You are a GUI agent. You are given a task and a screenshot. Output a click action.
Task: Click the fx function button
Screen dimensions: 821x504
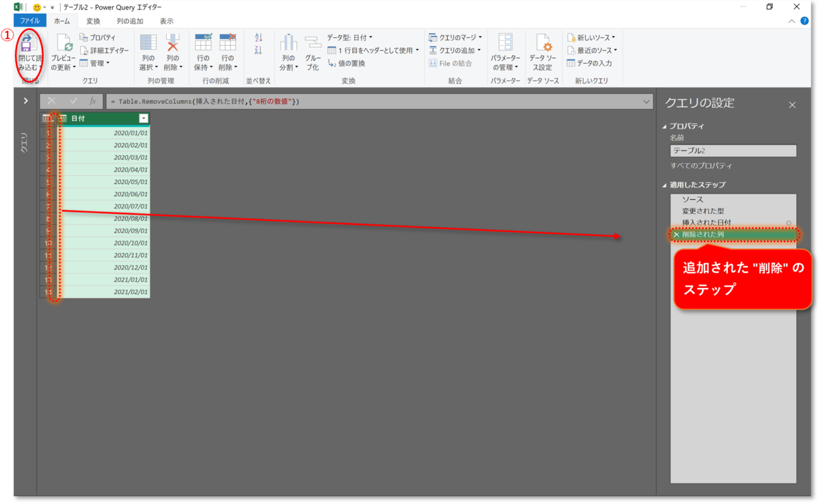click(93, 101)
